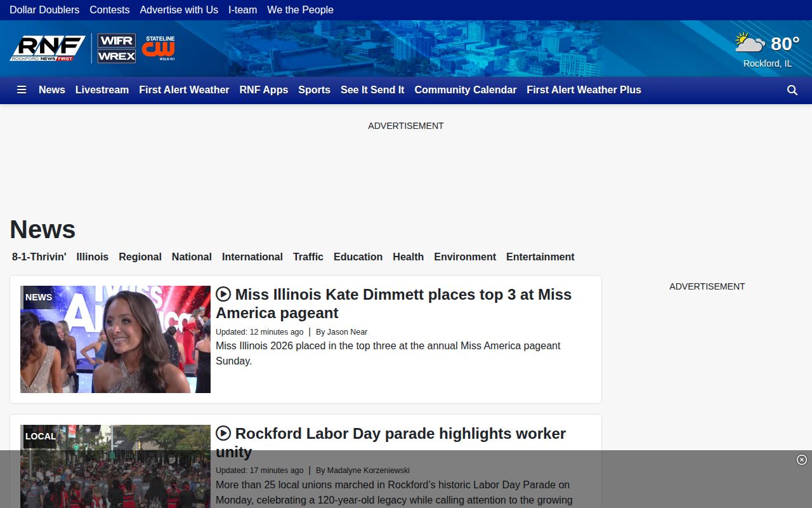Select the Regional news category

[x=140, y=257]
